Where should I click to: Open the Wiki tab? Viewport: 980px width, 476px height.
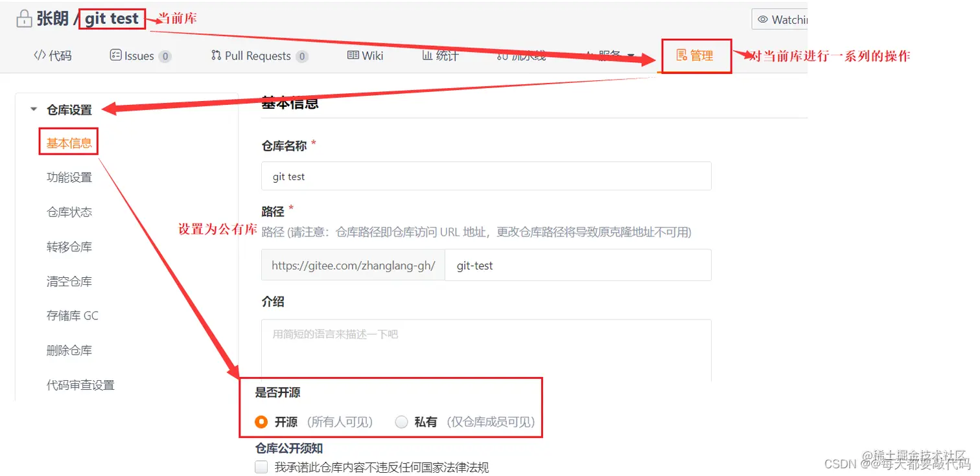tap(366, 56)
